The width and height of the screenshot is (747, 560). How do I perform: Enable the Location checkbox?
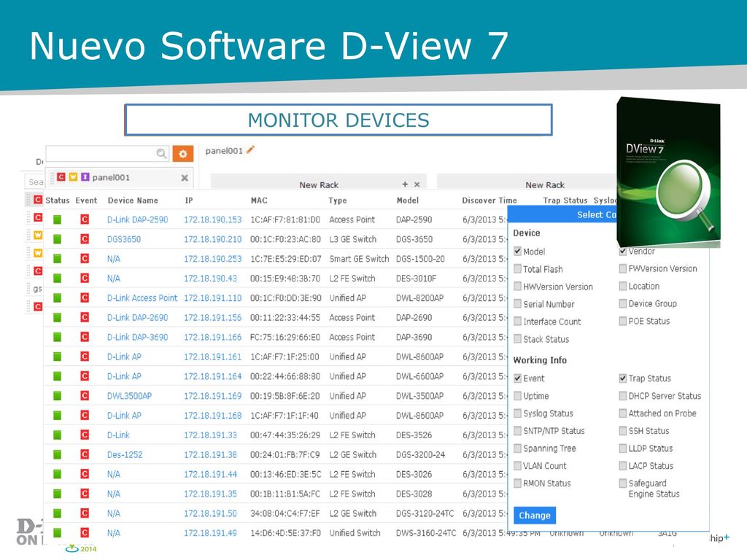pos(623,286)
